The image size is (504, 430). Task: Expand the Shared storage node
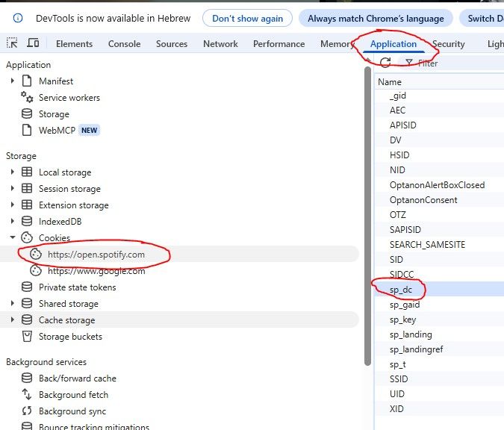[12, 303]
